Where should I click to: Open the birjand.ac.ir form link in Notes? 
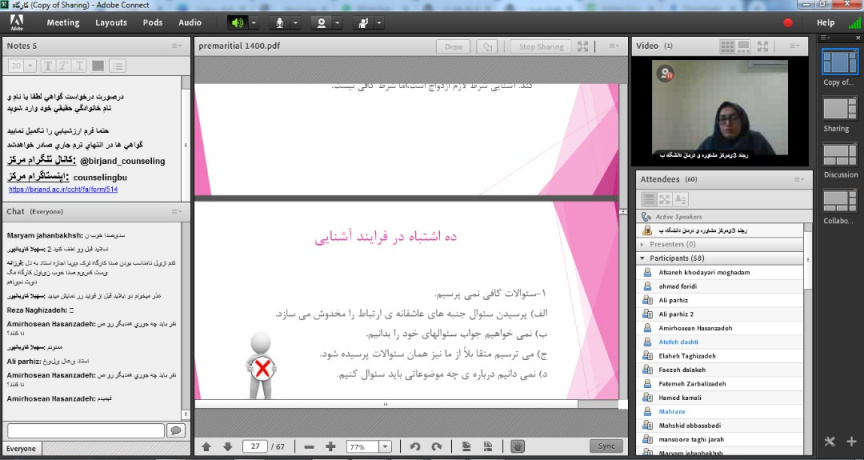63,189
